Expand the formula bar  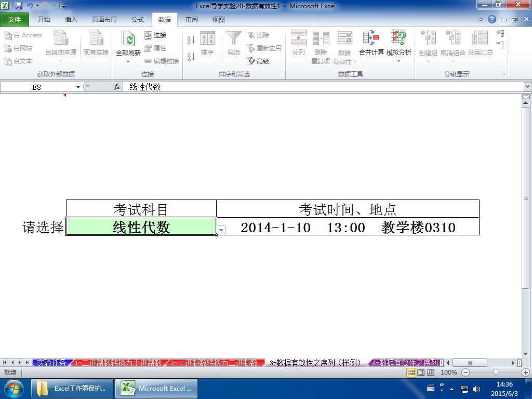528,87
